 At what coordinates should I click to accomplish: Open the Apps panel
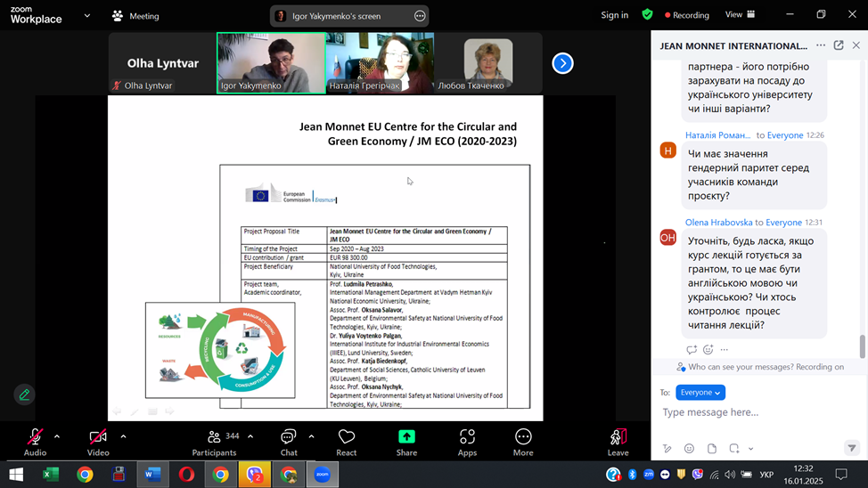[467, 437]
